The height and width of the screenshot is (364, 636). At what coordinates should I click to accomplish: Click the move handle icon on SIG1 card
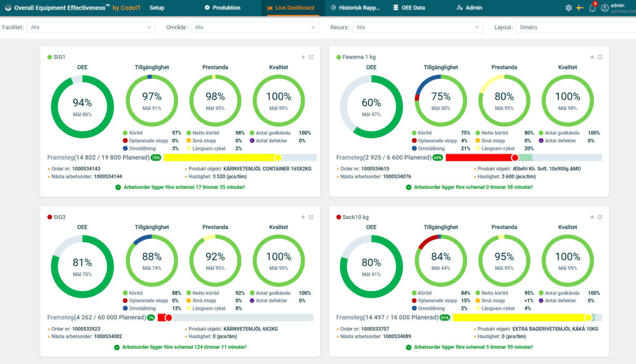point(303,57)
